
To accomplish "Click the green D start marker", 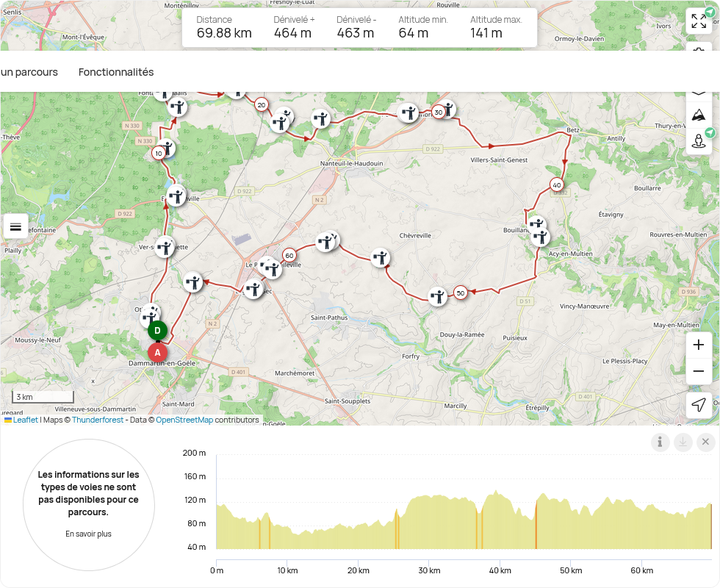I will click(x=157, y=331).
